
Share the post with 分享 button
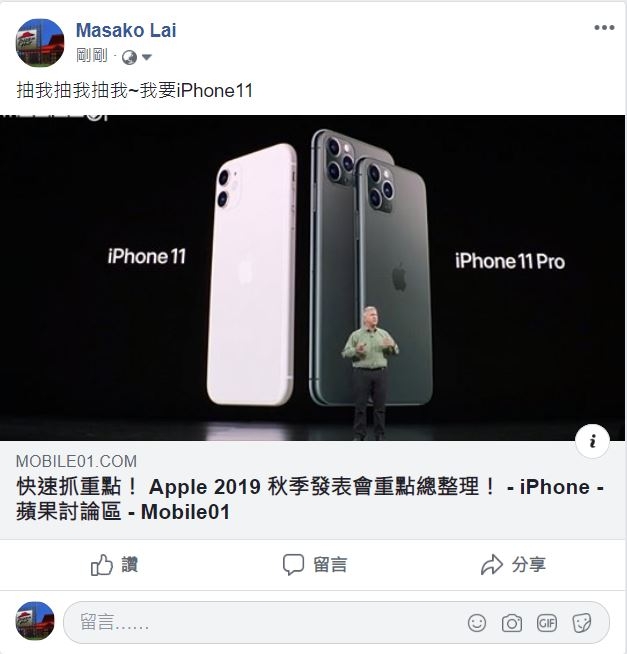tap(513, 565)
